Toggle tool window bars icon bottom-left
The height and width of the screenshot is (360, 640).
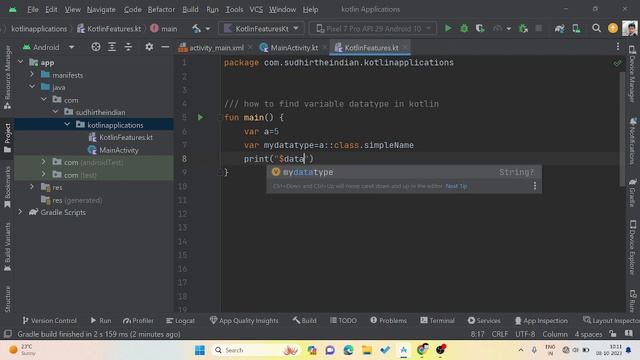(7, 334)
